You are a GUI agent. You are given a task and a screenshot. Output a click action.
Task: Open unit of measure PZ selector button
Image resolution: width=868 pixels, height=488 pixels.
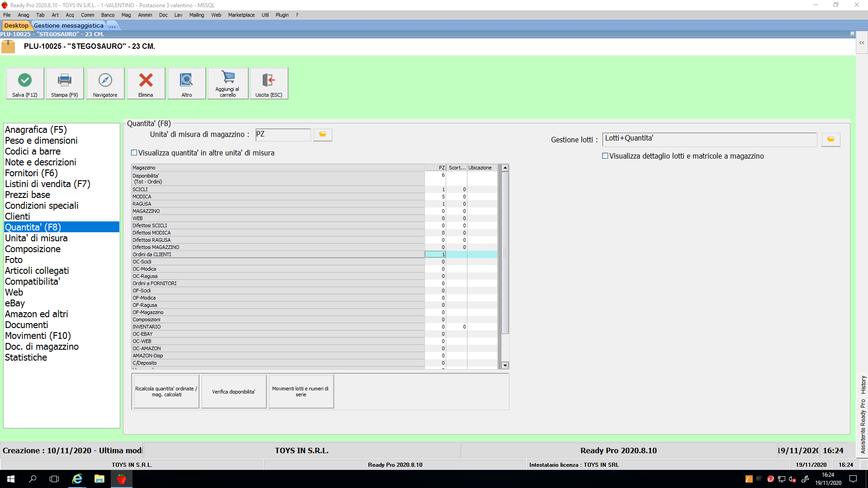[323, 135]
